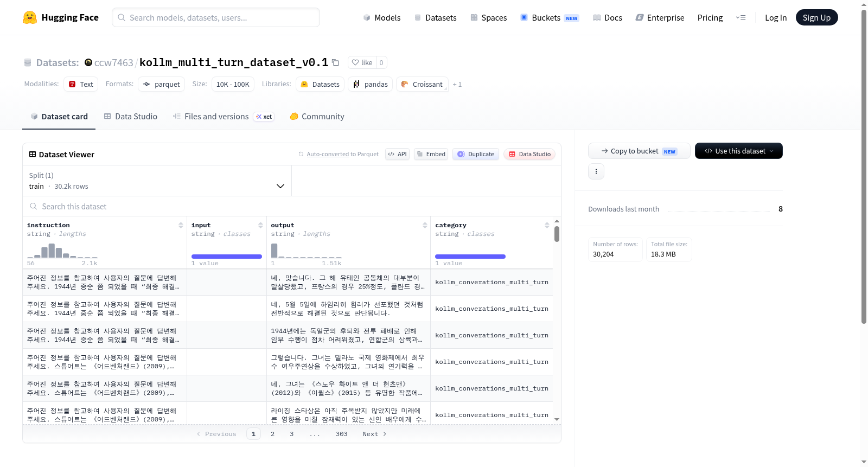This screenshot has width=868, height=467.
Task: Click the Datasets library tag
Action: [320, 84]
